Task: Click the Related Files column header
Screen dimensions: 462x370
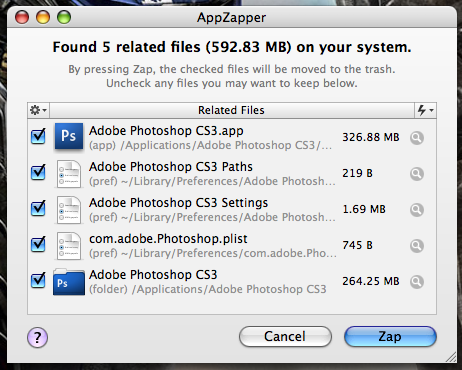Action: (232, 110)
